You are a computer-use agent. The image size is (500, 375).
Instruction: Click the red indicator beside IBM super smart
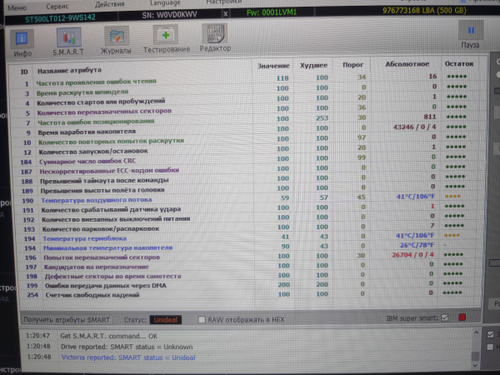[462, 317]
